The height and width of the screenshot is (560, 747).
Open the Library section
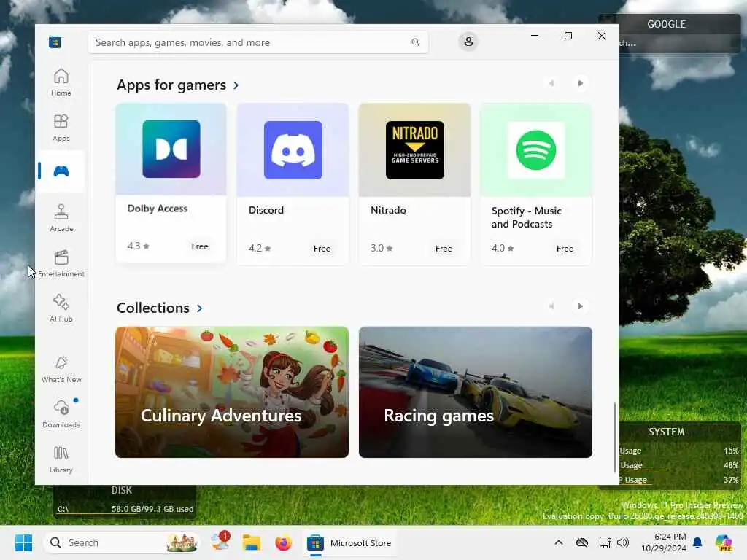61,459
